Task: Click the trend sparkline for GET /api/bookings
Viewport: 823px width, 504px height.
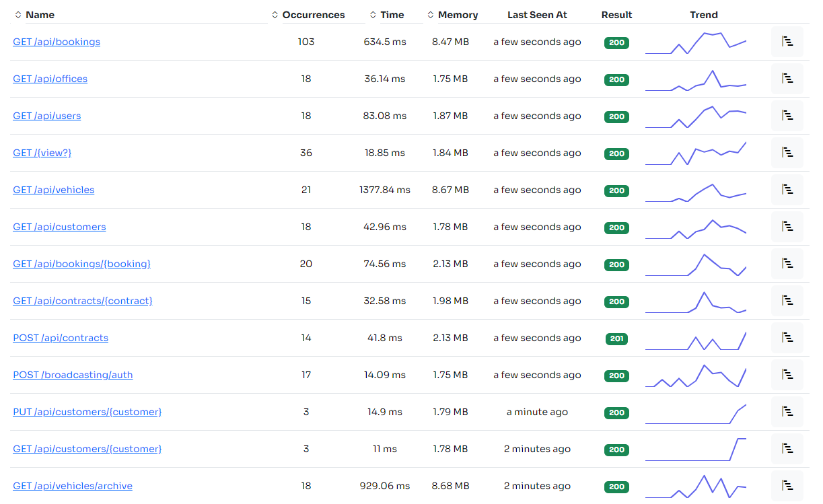Action: (696, 42)
